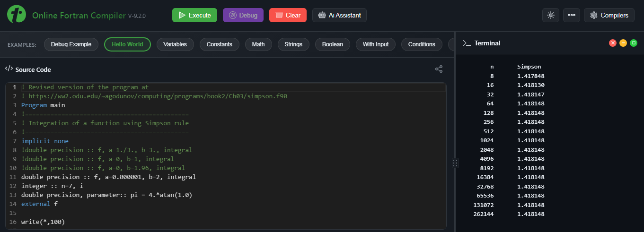Open the Ai Assistant
The image size is (644, 232).
339,15
